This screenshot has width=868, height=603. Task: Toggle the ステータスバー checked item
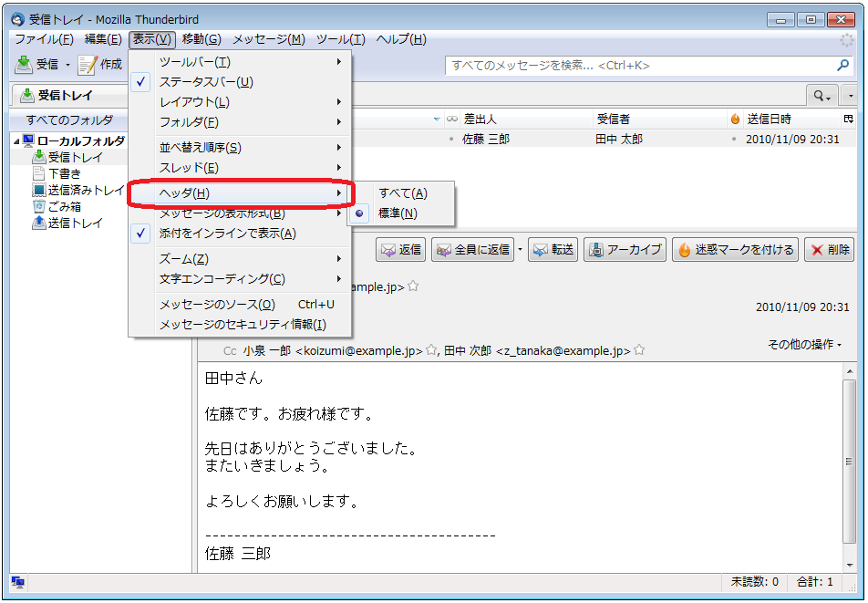pos(240,82)
